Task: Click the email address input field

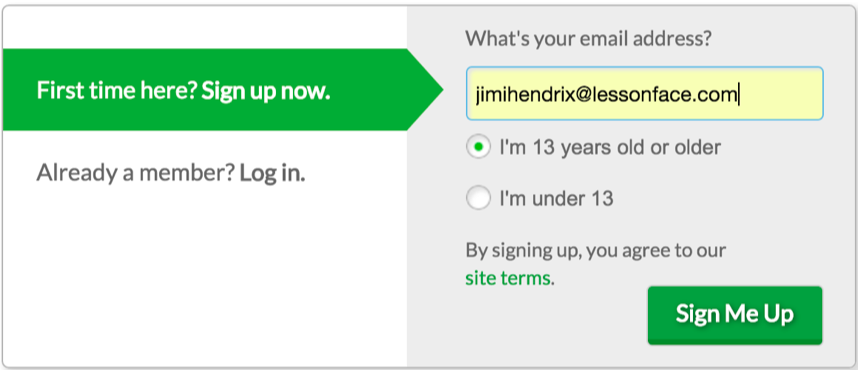Action: click(x=645, y=94)
